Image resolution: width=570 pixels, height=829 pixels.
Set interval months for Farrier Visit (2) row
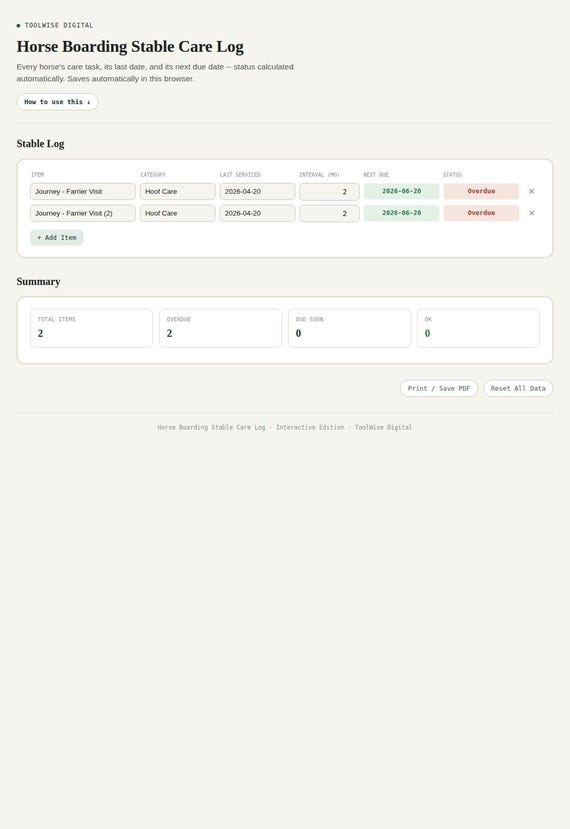[329, 213]
